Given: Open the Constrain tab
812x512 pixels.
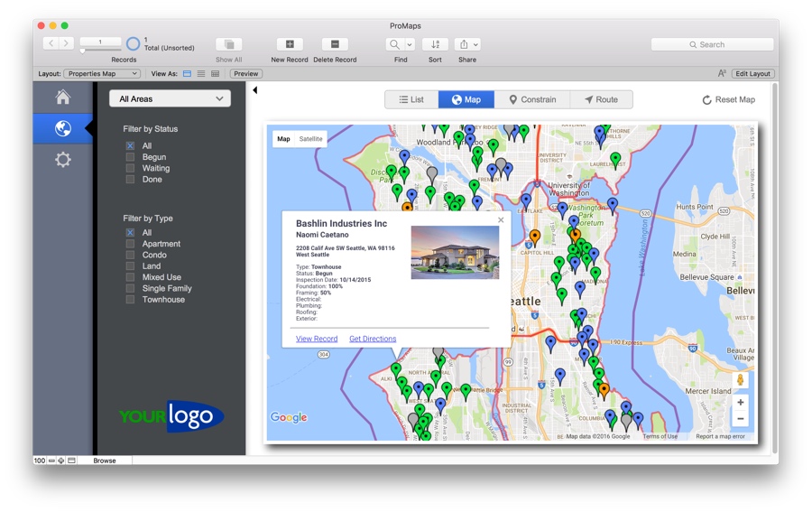Looking at the screenshot, I should point(532,99).
